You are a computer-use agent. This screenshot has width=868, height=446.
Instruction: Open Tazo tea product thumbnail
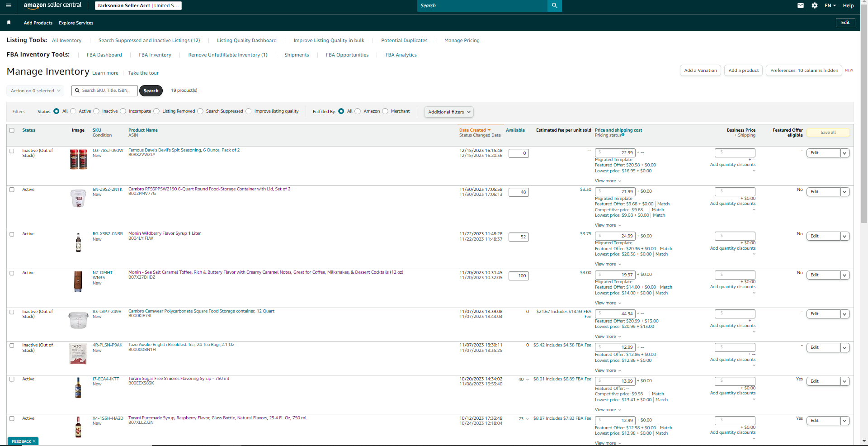(78, 354)
